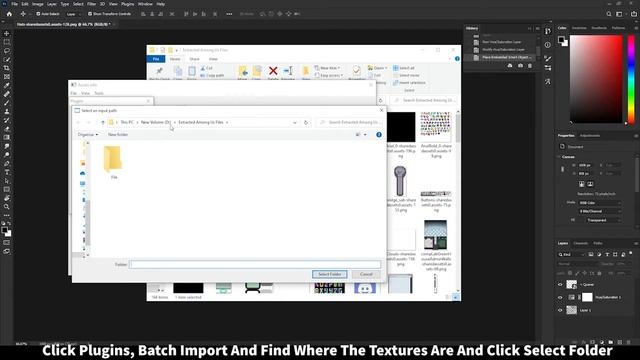Click the rainbow hue slider strip

tap(631, 79)
